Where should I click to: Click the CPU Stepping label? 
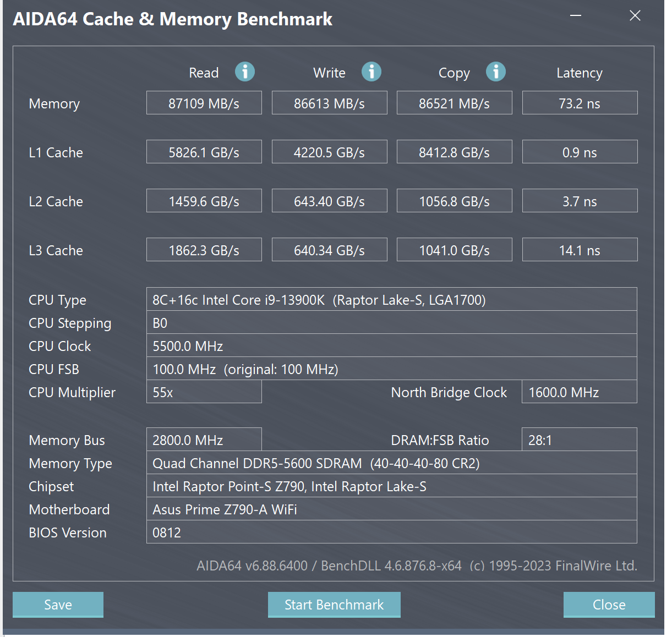point(70,323)
